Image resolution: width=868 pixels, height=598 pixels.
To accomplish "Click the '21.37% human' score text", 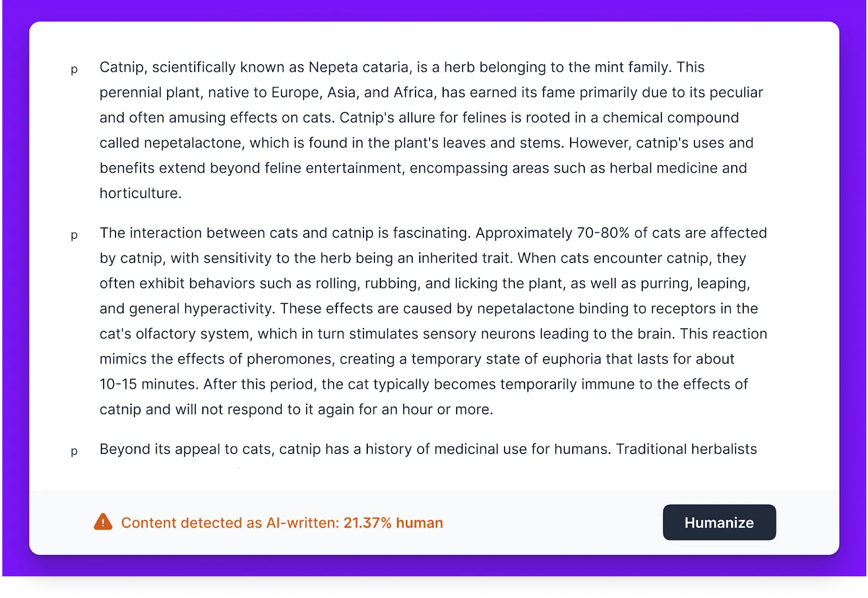I will pos(393,523).
